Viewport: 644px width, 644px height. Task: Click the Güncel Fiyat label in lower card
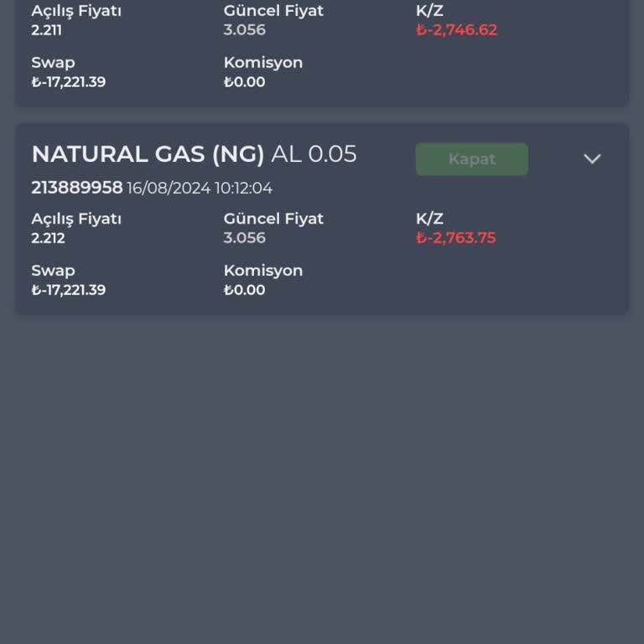click(x=273, y=219)
